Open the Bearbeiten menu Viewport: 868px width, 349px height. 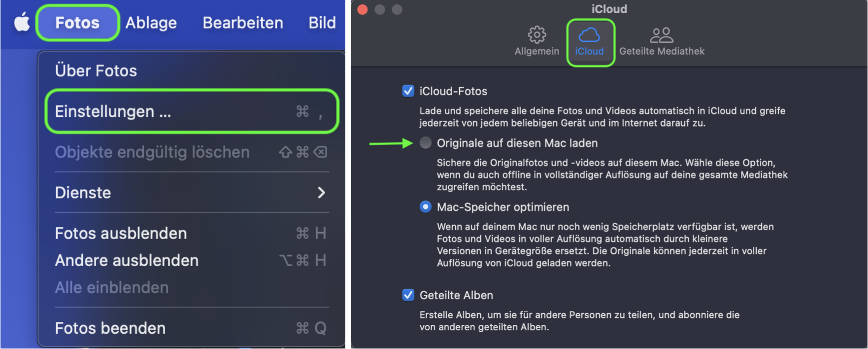(243, 23)
